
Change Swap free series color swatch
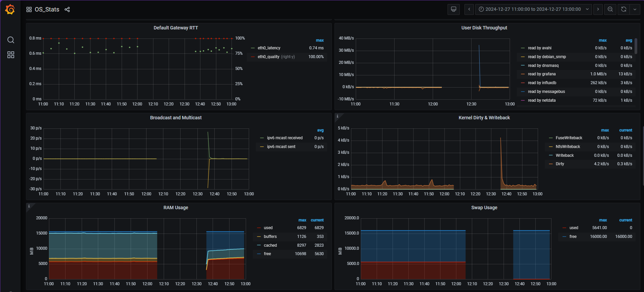point(564,237)
